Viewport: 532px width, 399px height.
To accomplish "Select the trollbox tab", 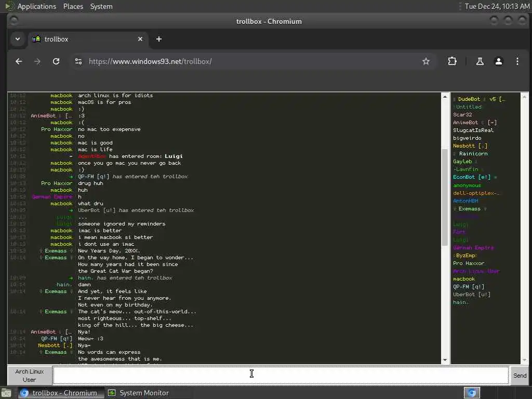I will (88, 39).
